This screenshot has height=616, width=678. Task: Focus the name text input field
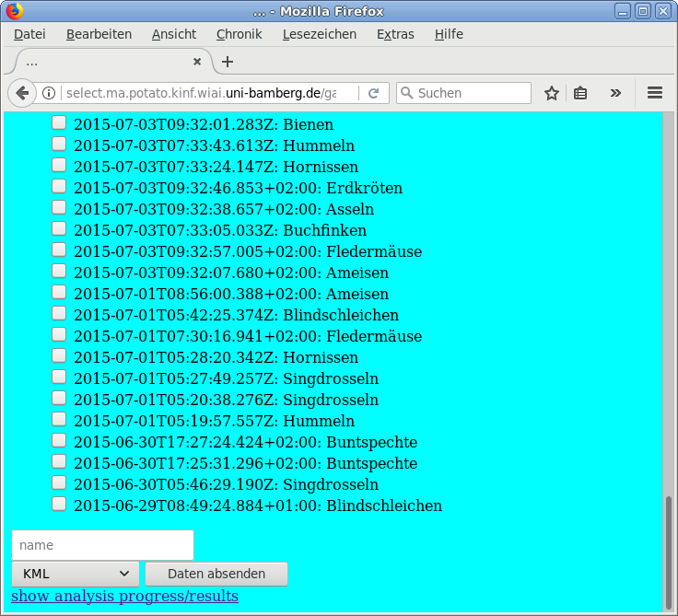102,545
